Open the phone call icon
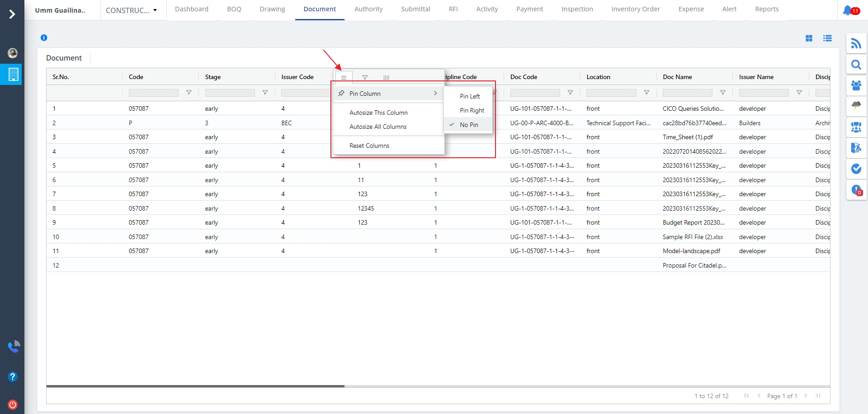The image size is (868, 414). 14,347
